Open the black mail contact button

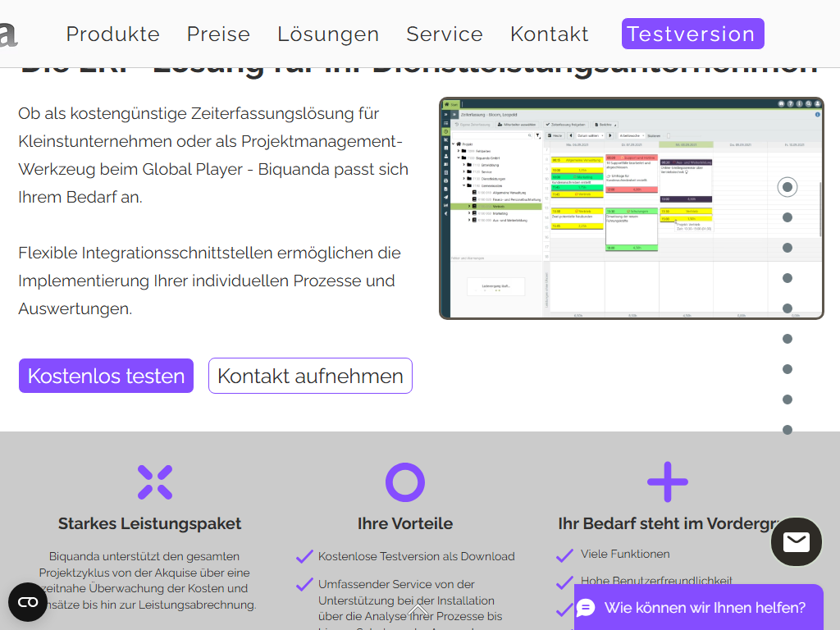point(796,541)
